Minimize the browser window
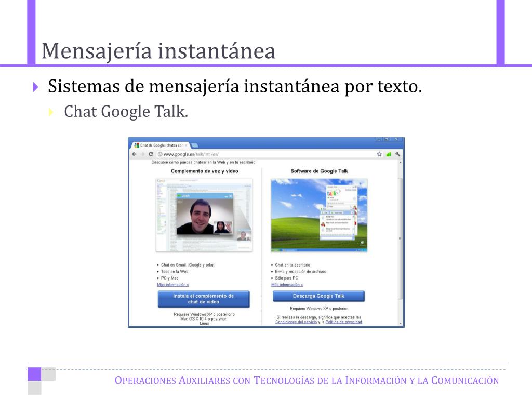The image size is (532, 399). pos(379,139)
